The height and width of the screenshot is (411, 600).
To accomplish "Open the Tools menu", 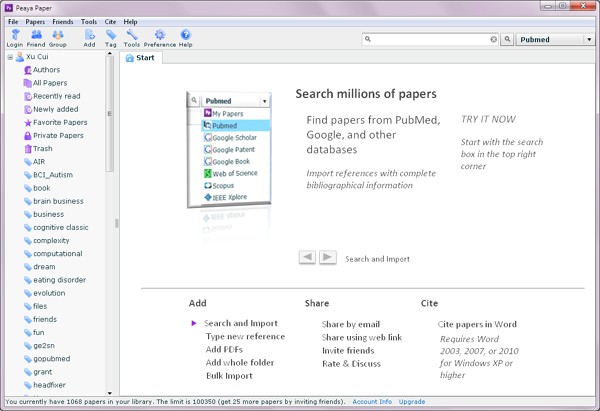I will (x=89, y=22).
